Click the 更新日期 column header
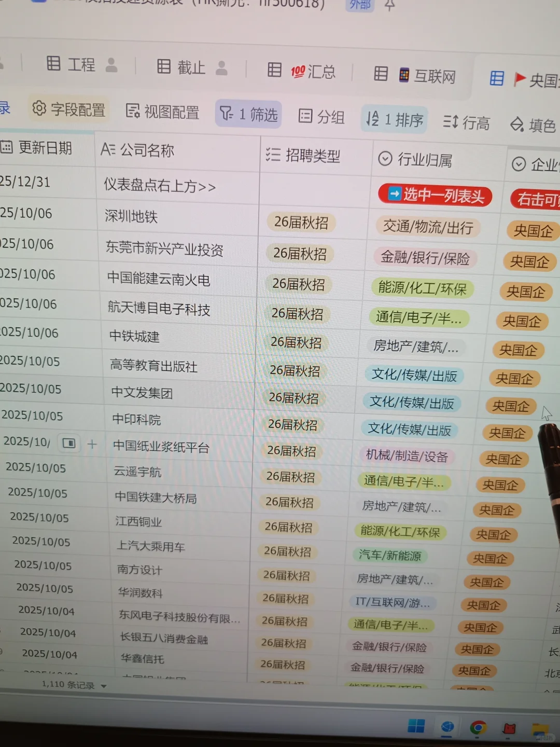560x747 pixels. 47,148
